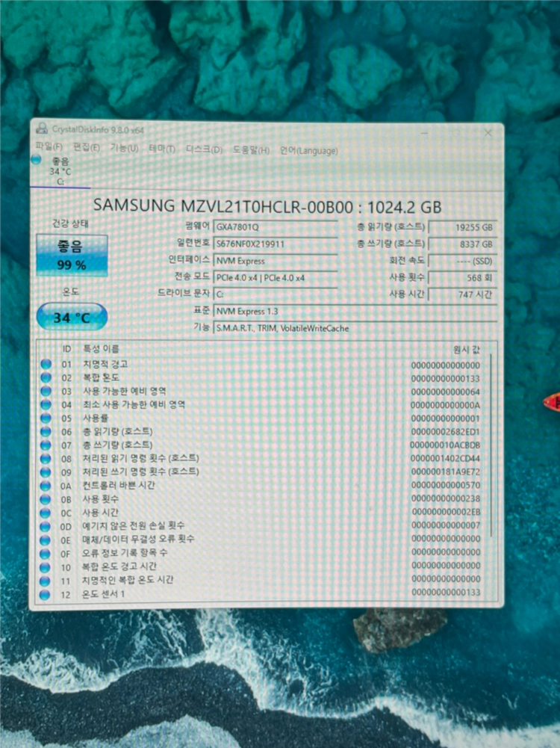This screenshot has width=560, height=748.
Task: Click the health status orb beside 좋음 tab
Action: pos(37,160)
